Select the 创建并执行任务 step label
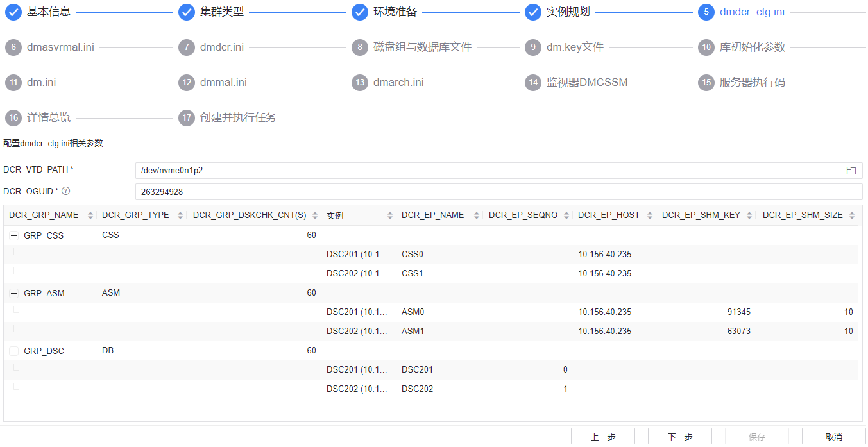The width and height of the screenshot is (868, 447). pos(239,118)
